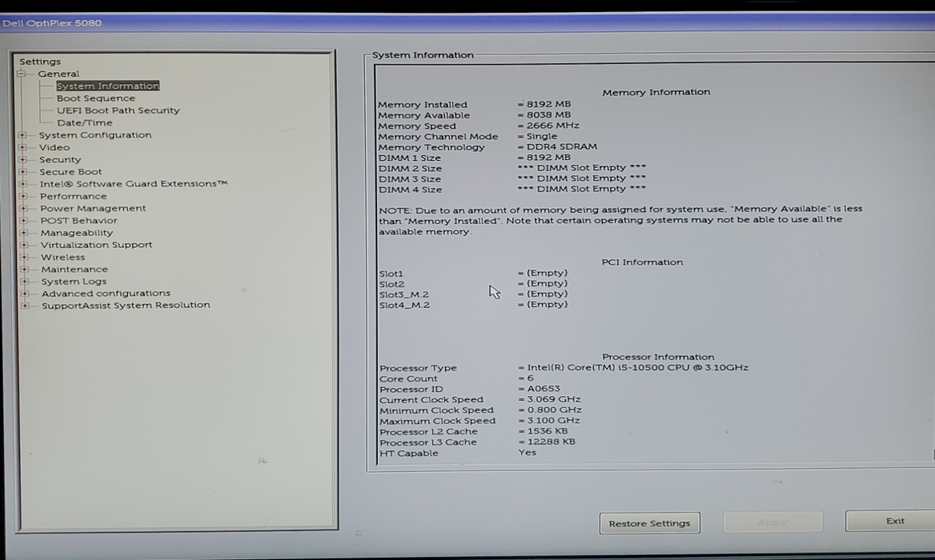Expand the Maintenance node
This screenshot has width=935, height=560.
25,270
